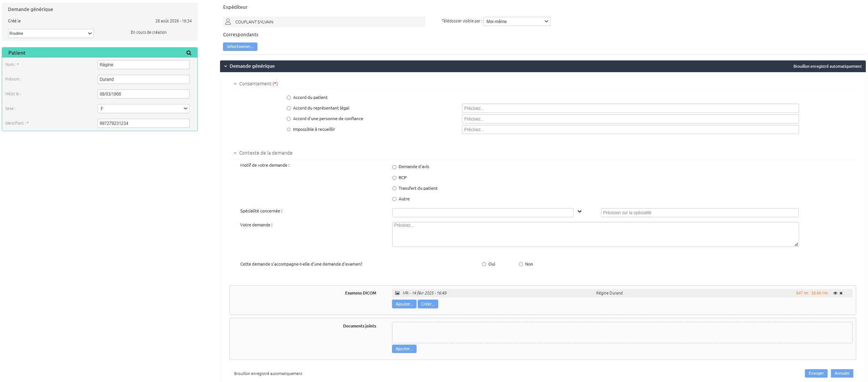Click the MR - 14 févr 2025 exam row text
868x382 pixels.
pos(425,293)
